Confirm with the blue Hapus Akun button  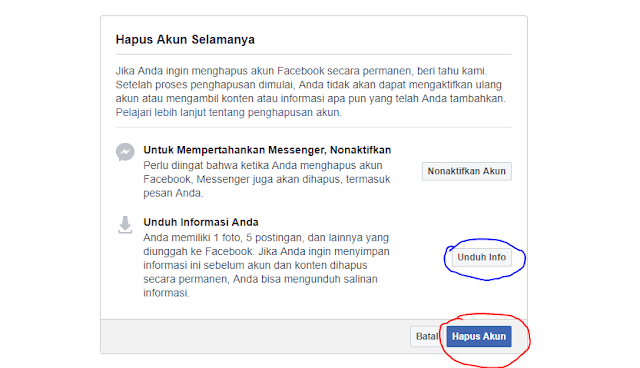tap(479, 337)
